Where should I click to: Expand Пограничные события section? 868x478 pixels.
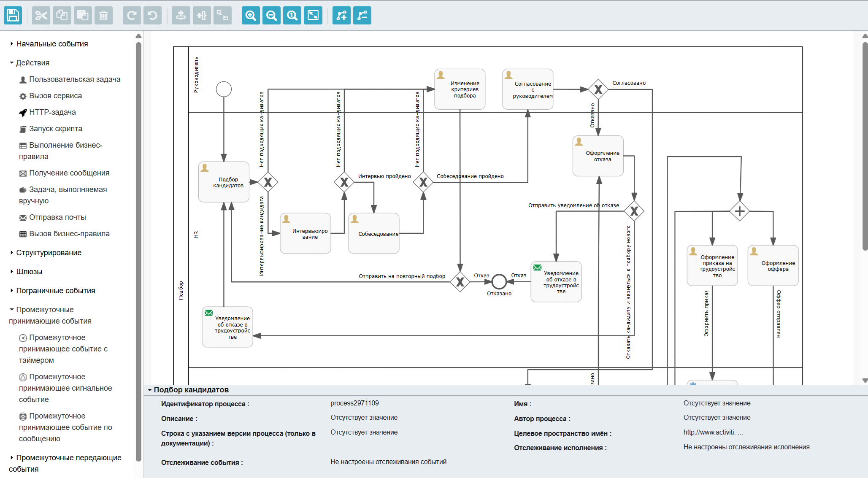point(52,291)
